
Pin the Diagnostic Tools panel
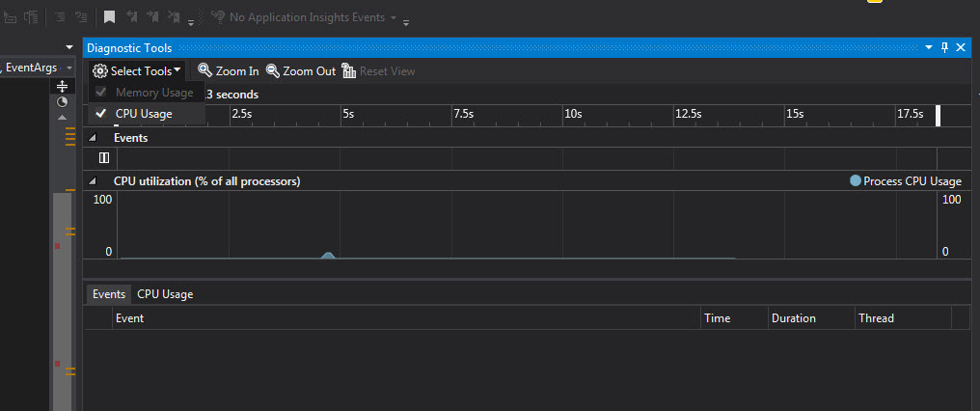click(945, 47)
